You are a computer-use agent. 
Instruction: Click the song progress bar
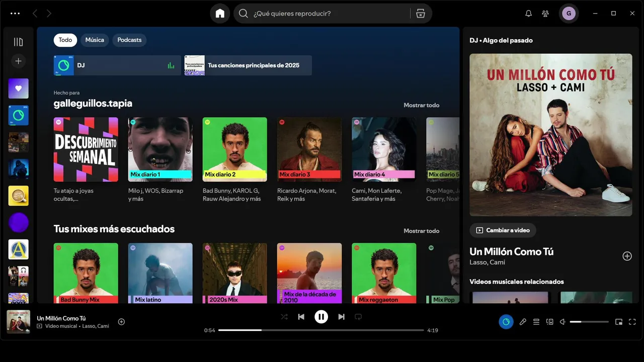321,330
